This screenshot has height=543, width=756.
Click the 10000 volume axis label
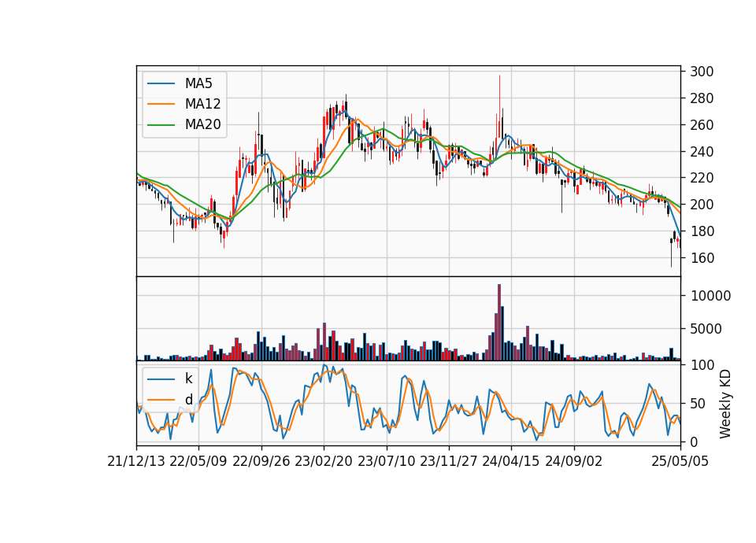point(710,296)
